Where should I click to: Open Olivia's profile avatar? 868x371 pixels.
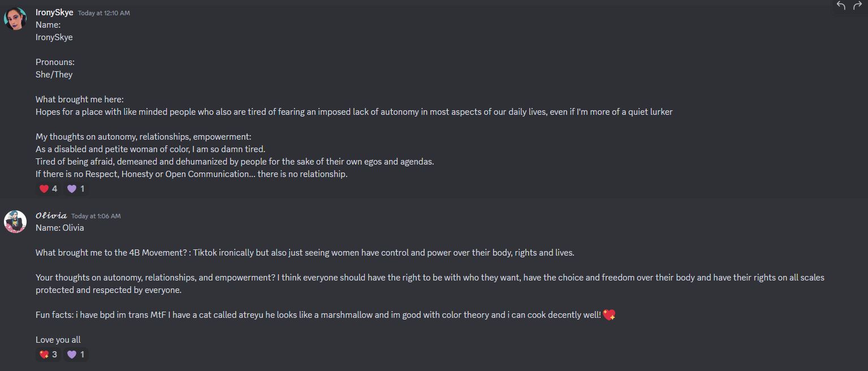coord(15,222)
